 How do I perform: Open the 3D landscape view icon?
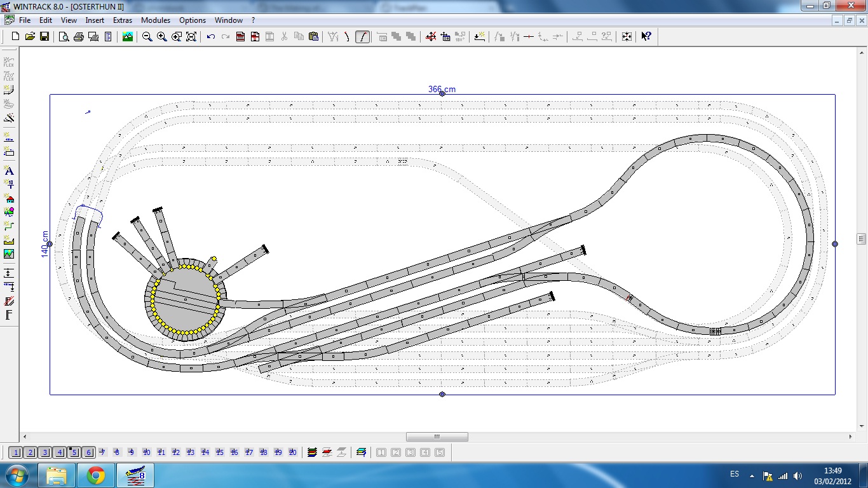(128, 37)
